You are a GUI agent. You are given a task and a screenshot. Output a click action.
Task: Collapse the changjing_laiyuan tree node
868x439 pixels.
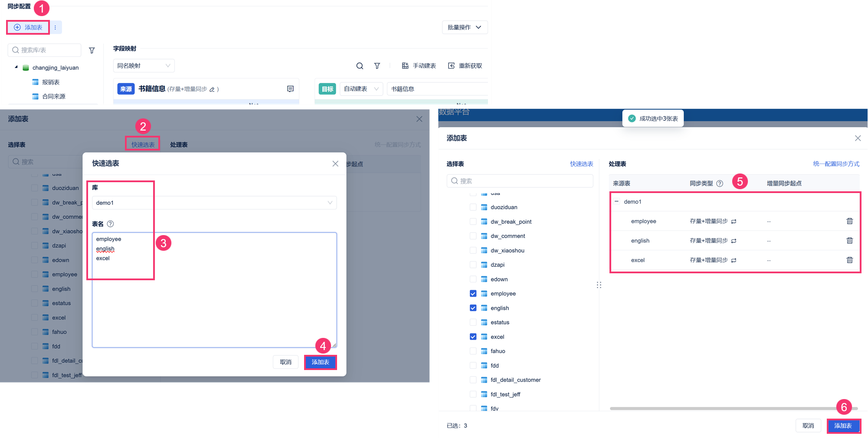[x=16, y=67]
